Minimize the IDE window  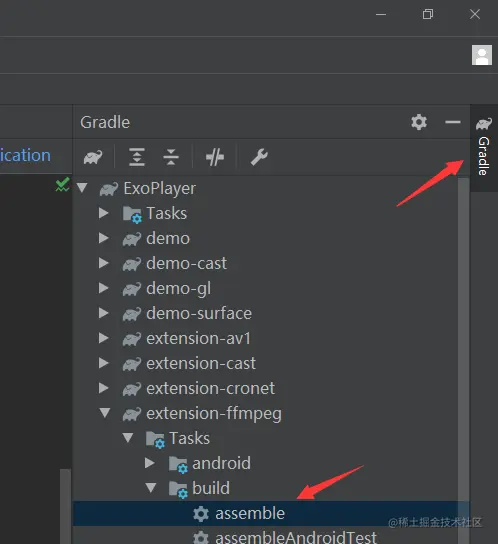pyautogui.click(x=381, y=14)
